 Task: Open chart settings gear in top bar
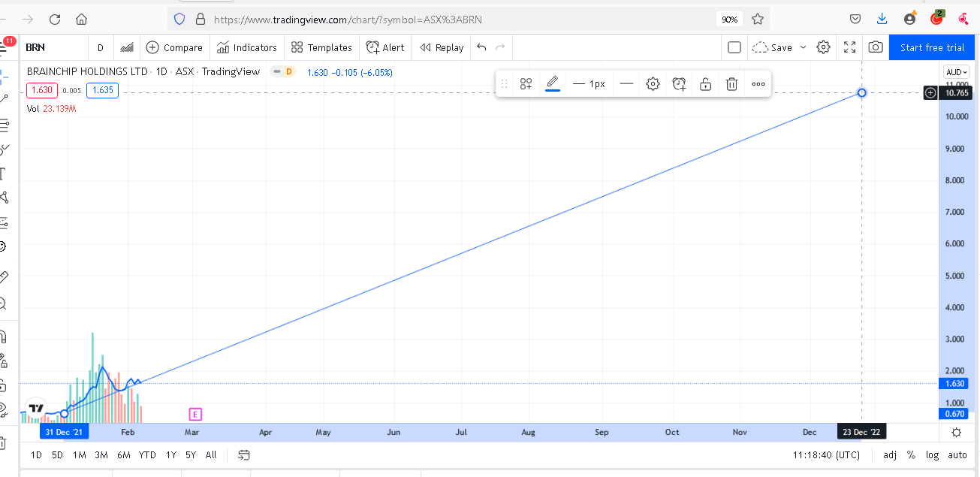point(823,47)
